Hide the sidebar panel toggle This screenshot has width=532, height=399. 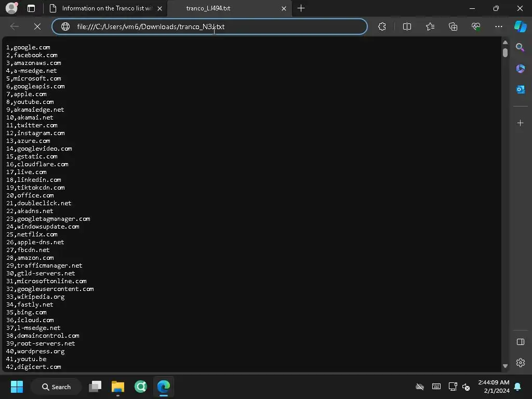[520, 342]
